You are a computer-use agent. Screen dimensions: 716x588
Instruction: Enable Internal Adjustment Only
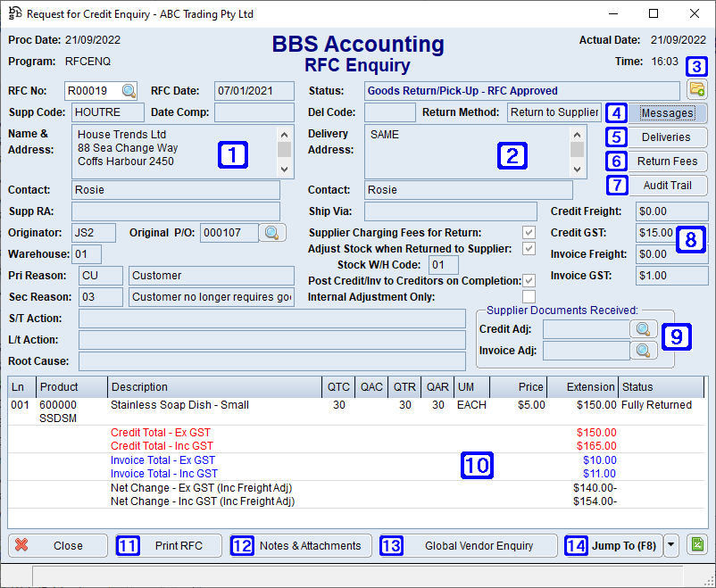(x=527, y=294)
